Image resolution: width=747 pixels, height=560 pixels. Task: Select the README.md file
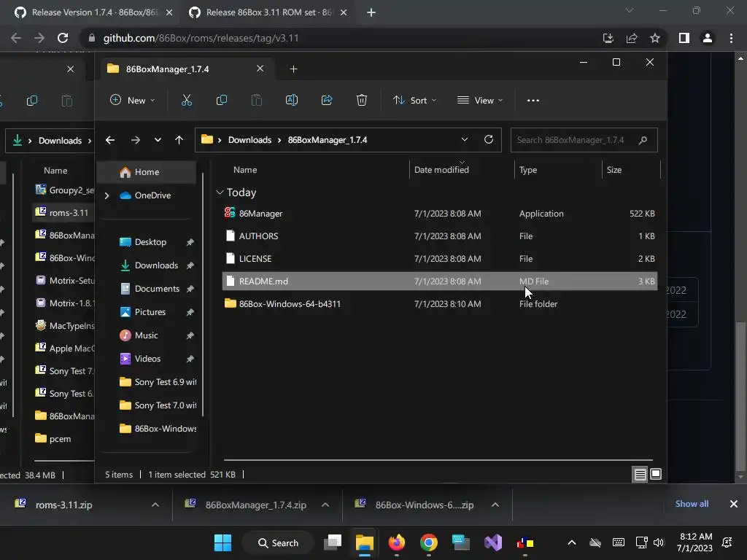pyautogui.click(x=440, y=281)
